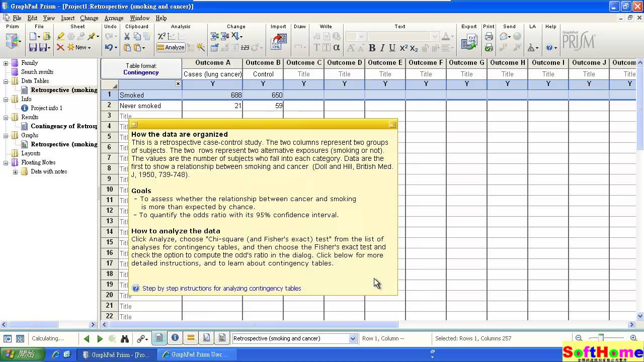Collapse the yellow note using top-left button
Image resolution: width=644 pixels, height=362 pixels.
[x=134, y=124]
